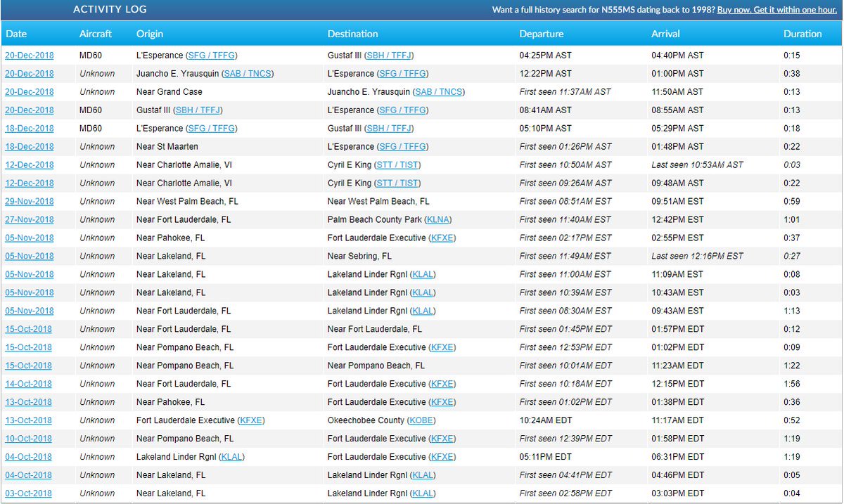Open 04-Oct-2018 flight departing 05:11PM EDT
The height and width of the screenshot is (504, 844).
[29, 458]
